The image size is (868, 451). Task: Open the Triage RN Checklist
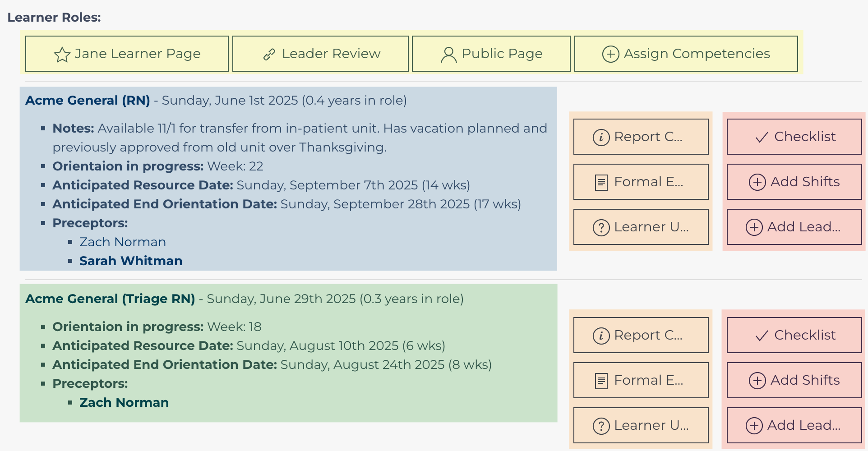[794, 335]
